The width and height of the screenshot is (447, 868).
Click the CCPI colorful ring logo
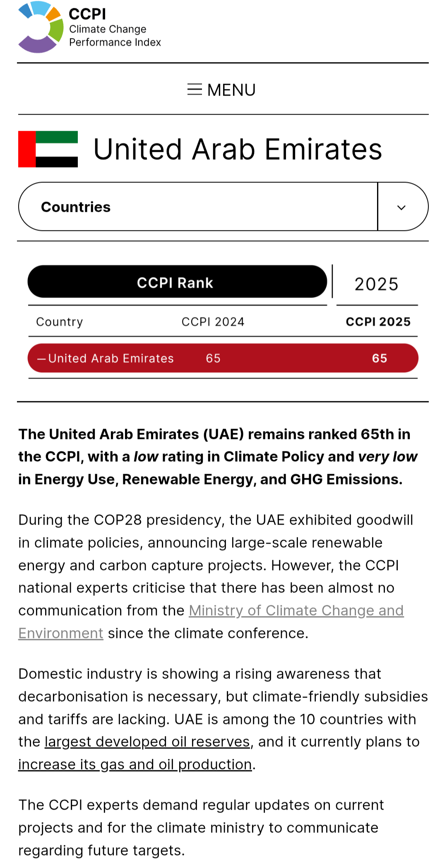tap(41, 27)
